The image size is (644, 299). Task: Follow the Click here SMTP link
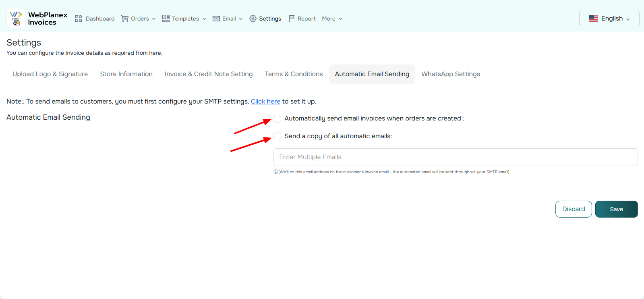point(265,102)
